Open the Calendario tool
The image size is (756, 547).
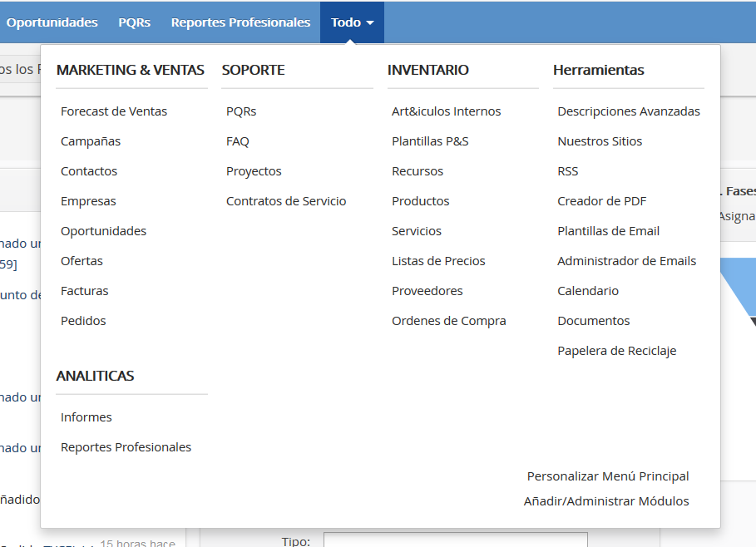[x=588, y=291]
